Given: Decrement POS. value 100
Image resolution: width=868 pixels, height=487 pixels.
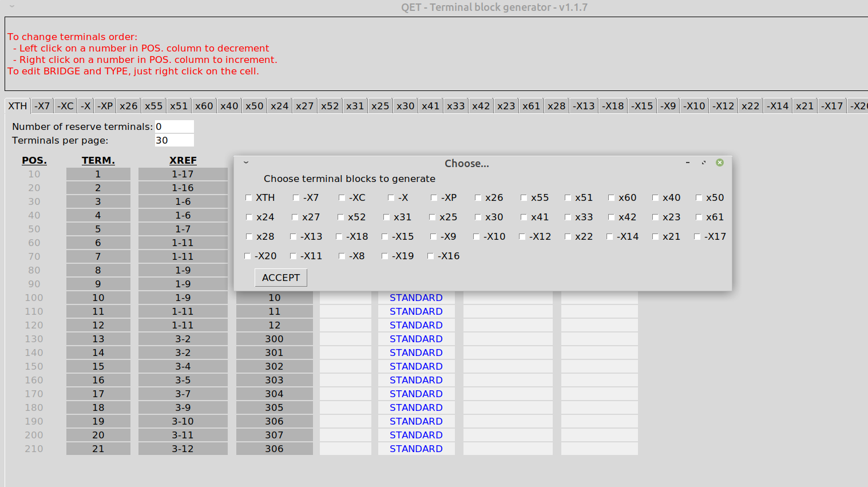Looking at the screenshot, I should [34, 298].
